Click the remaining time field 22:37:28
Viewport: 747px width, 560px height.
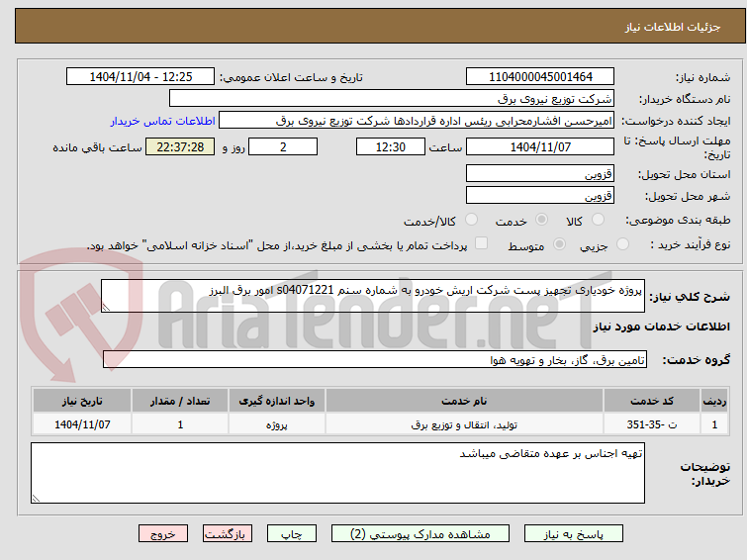(x=180, y=146)
